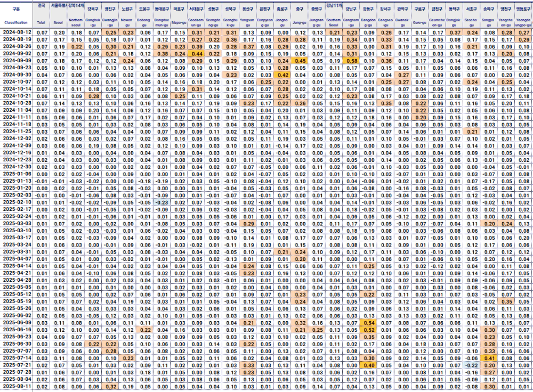The height and width of the screenshot is (392, 533).
Task: Select the 0.37 Dongjak-gu cell for 2024-08-12
Action: coord(455,32)
